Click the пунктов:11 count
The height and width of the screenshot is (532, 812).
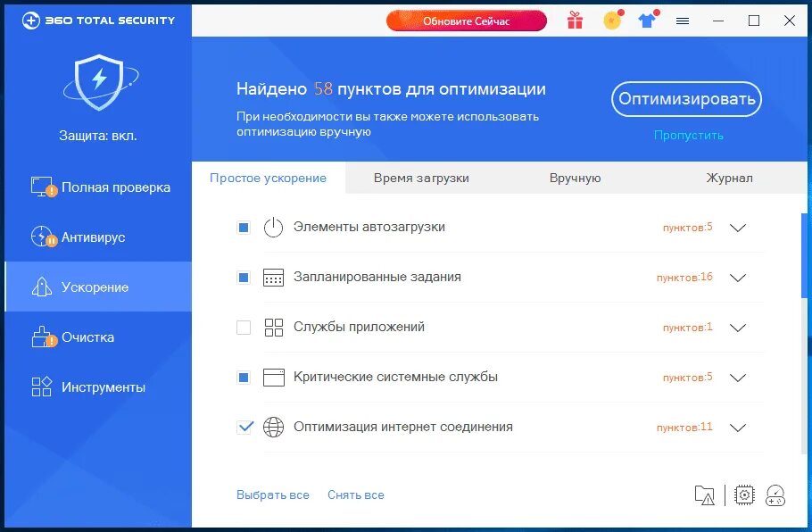point(684,427)
